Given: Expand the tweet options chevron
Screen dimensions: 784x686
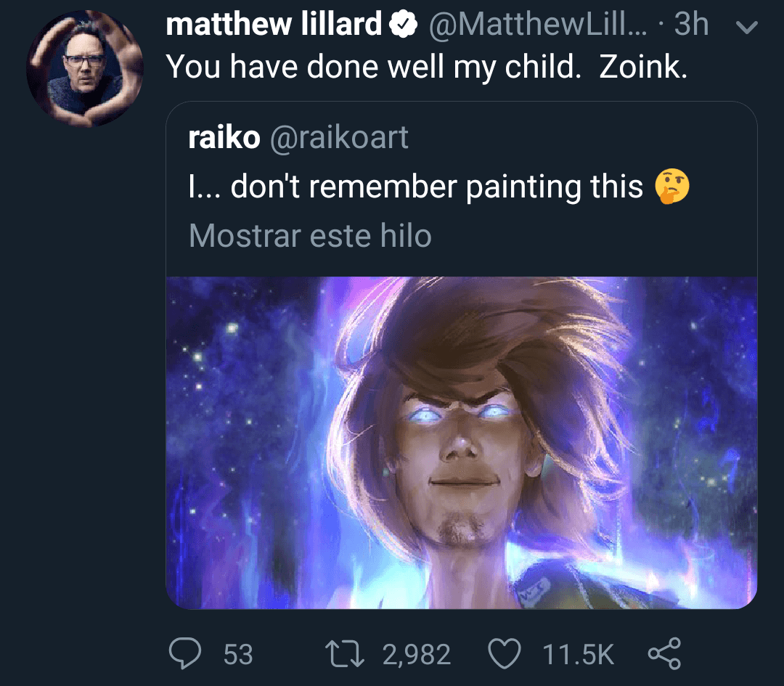Looking at the screenshot, I should 747,28.
